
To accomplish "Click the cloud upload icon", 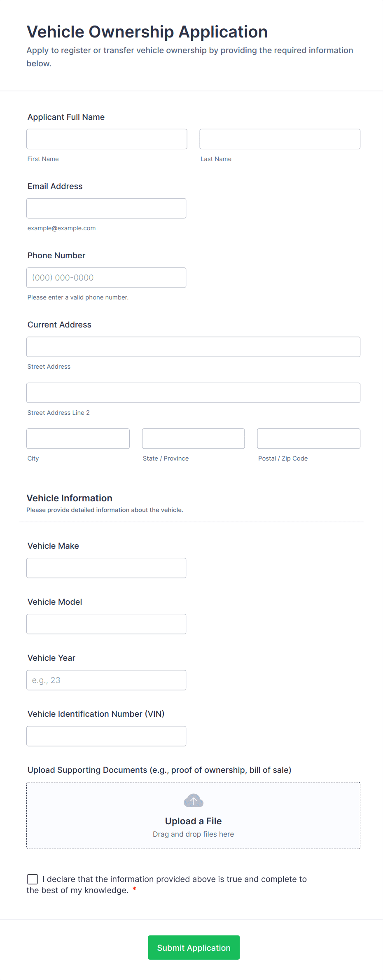I will (x=193, y=800).
